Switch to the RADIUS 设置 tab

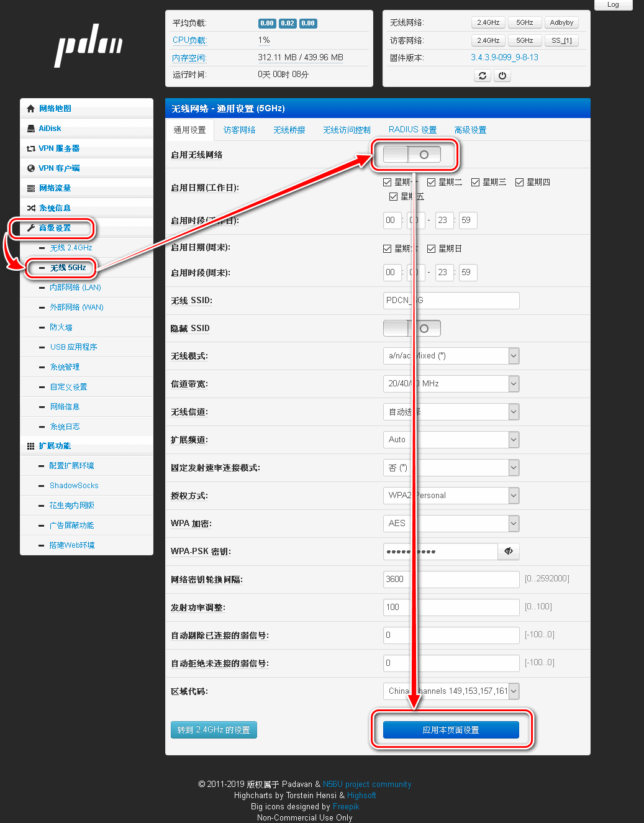pyautogui.click(x=412, y=130)
